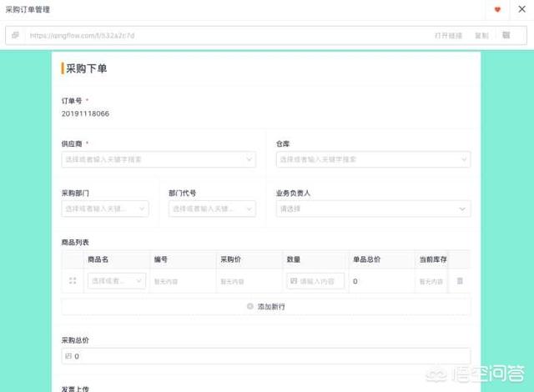Screen dimensions: 534x392
Task: Click the heart favorite icon
Action: click(498, 9)
